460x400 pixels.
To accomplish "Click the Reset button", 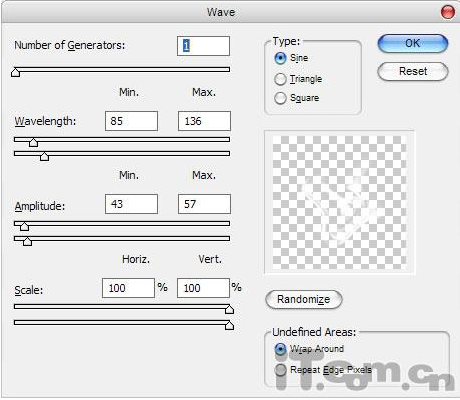I will click(x=413, y=71).
